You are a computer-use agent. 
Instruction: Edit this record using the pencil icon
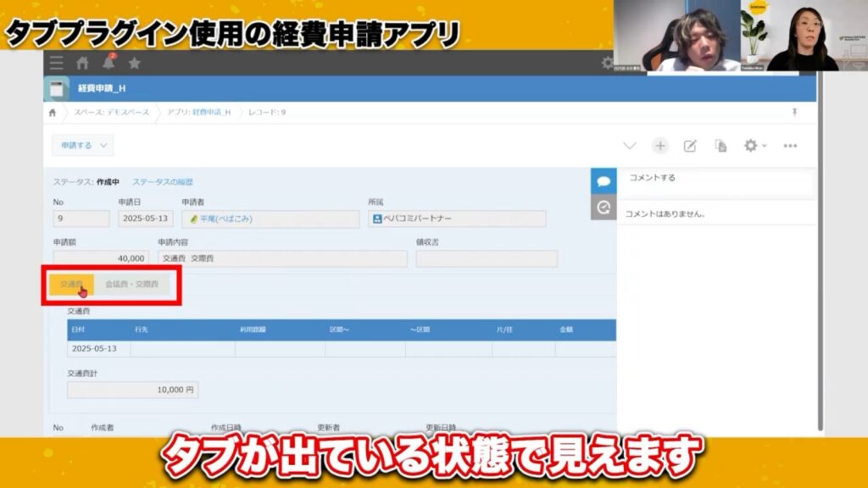click(688, 145)
